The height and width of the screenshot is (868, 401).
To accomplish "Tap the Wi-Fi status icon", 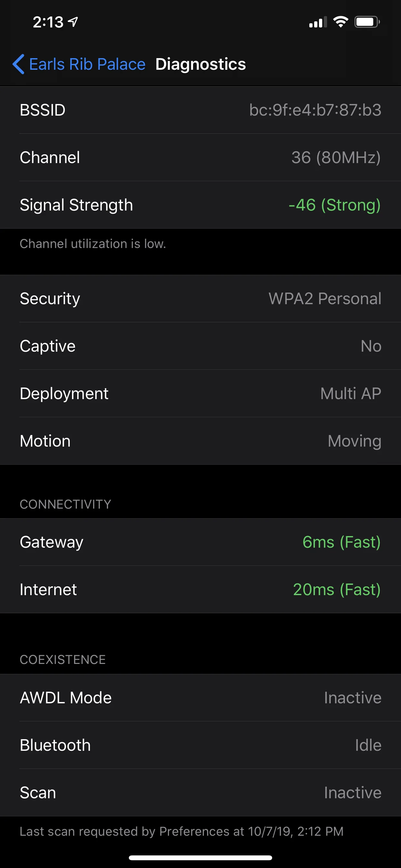I will tap(340, 22).
